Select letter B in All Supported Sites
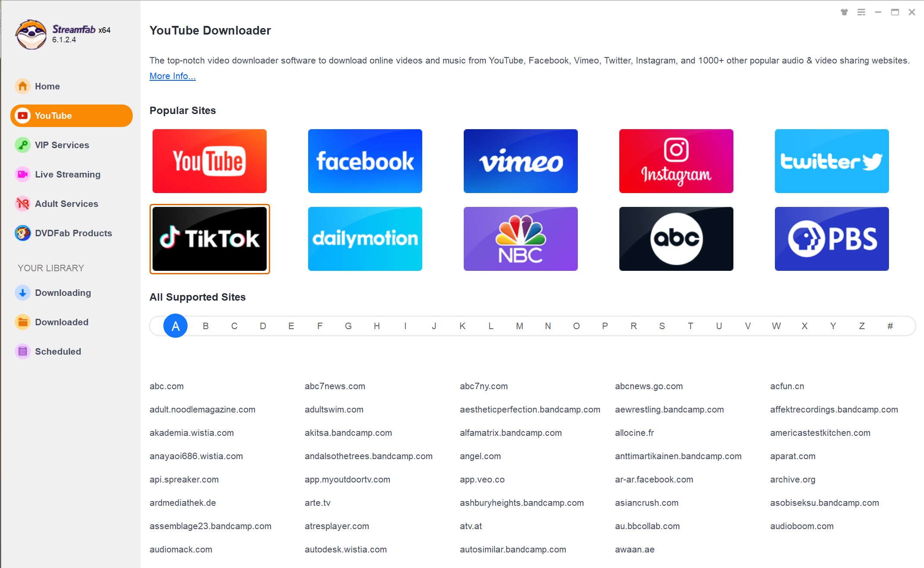This screenshot has height=568, width=924. point(205,324)
